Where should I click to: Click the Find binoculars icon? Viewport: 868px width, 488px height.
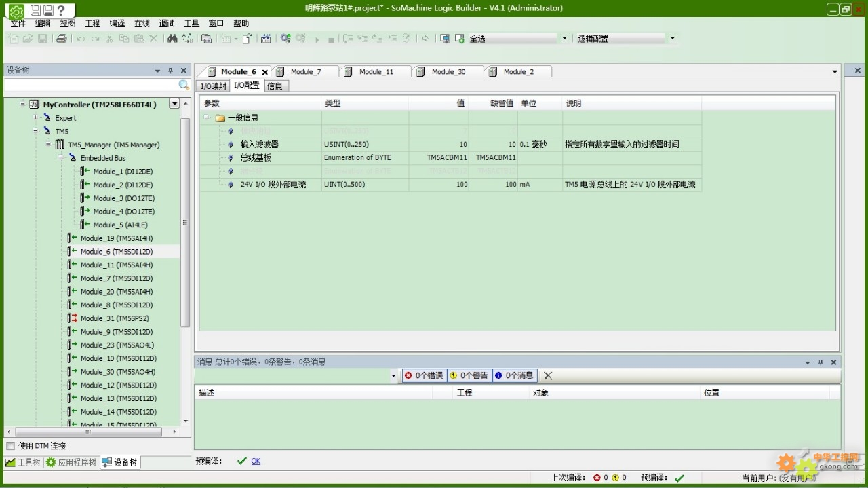tap(172, 39)
